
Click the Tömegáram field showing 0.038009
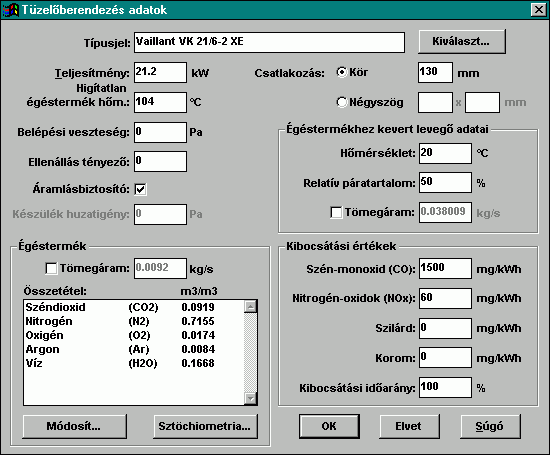coord(445,212)
